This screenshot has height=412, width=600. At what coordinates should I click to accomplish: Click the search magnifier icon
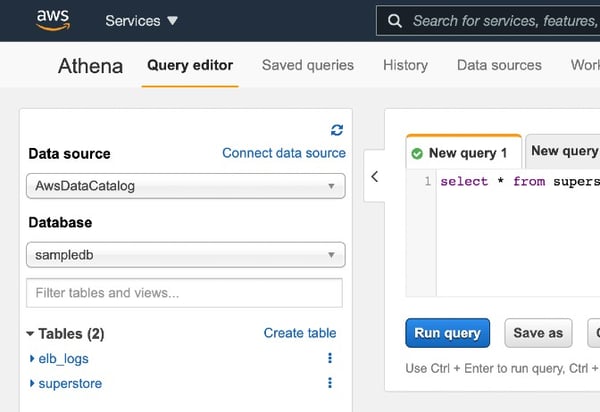[x=395, y=21]
